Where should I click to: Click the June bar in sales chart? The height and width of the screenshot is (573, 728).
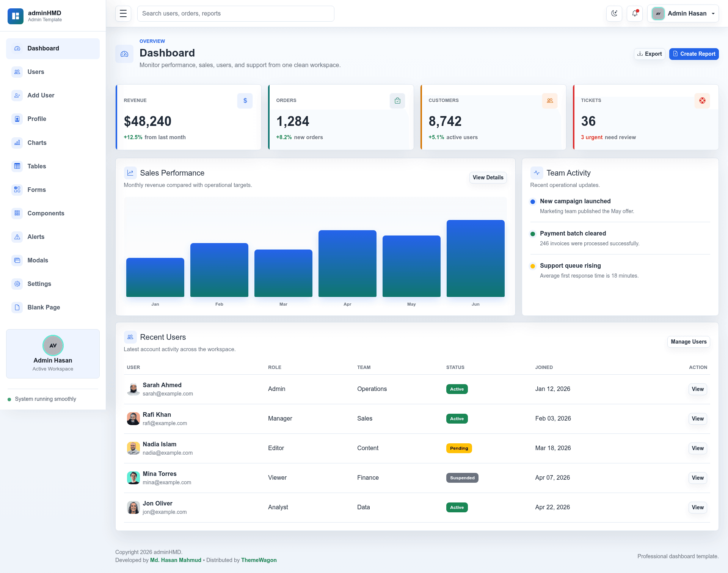pyautogui.click(x=475, y=258)
